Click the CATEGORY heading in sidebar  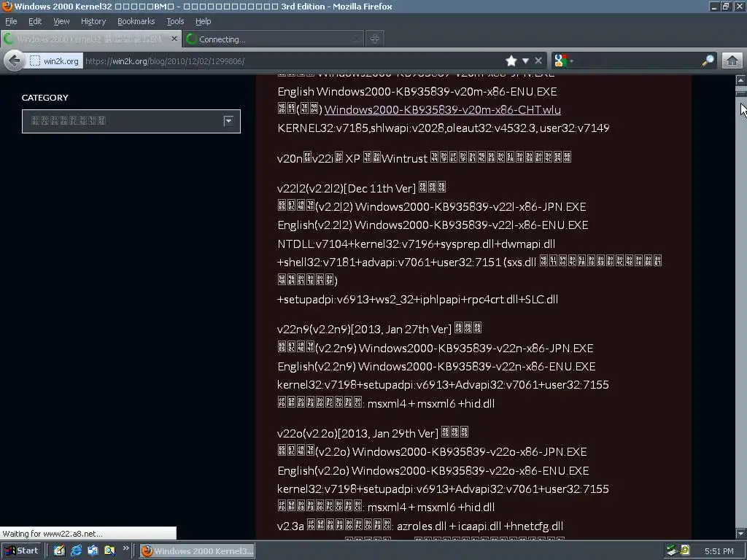pos(44,98)
